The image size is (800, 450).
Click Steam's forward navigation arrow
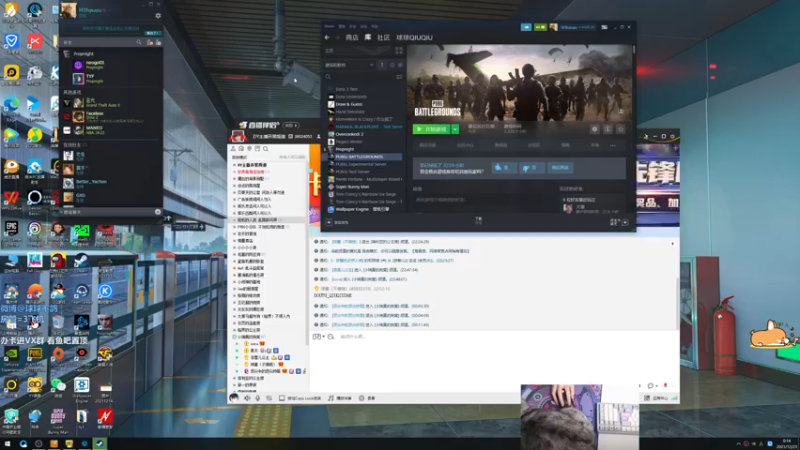click(337, 37)
